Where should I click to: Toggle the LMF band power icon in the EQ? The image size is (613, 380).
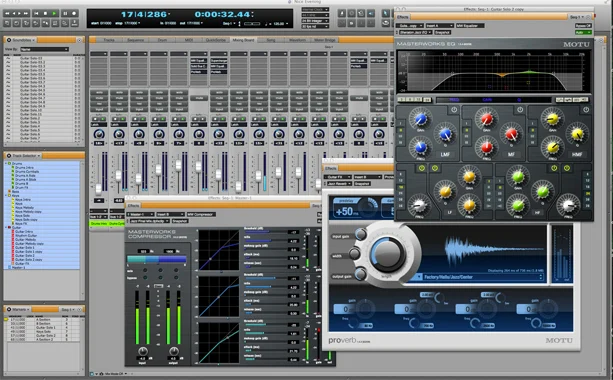(x=454, y=110)
